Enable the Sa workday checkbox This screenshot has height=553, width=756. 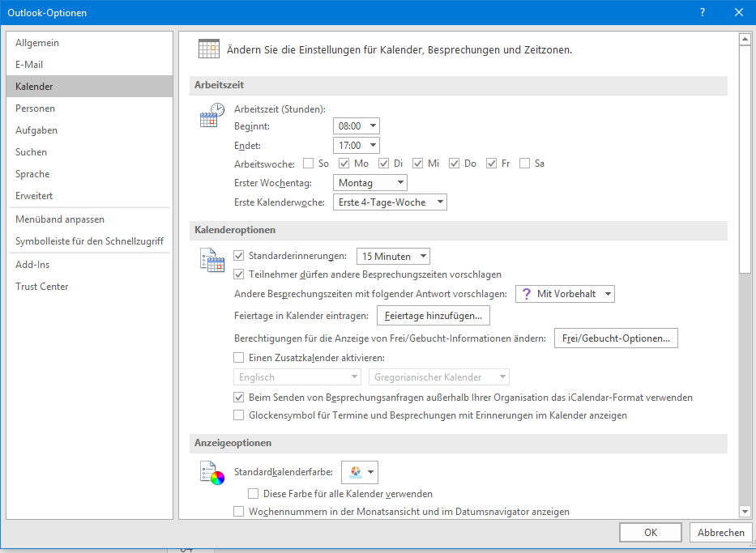(524, 164)
